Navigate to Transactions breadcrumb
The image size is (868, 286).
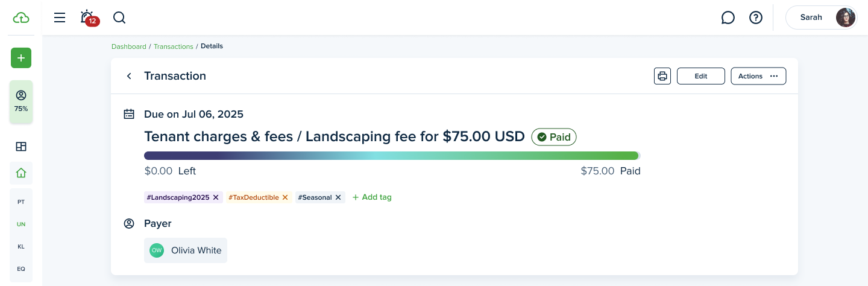(174, 46)
